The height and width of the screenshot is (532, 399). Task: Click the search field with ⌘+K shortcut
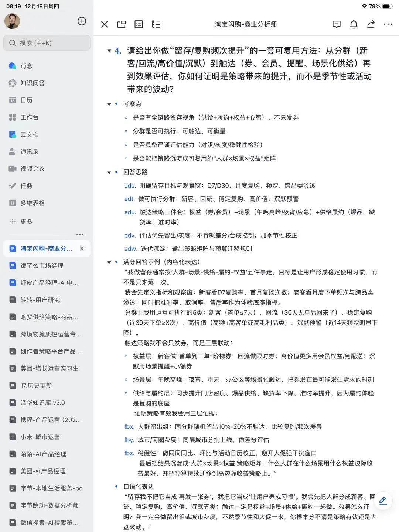(x=47, y=43)
